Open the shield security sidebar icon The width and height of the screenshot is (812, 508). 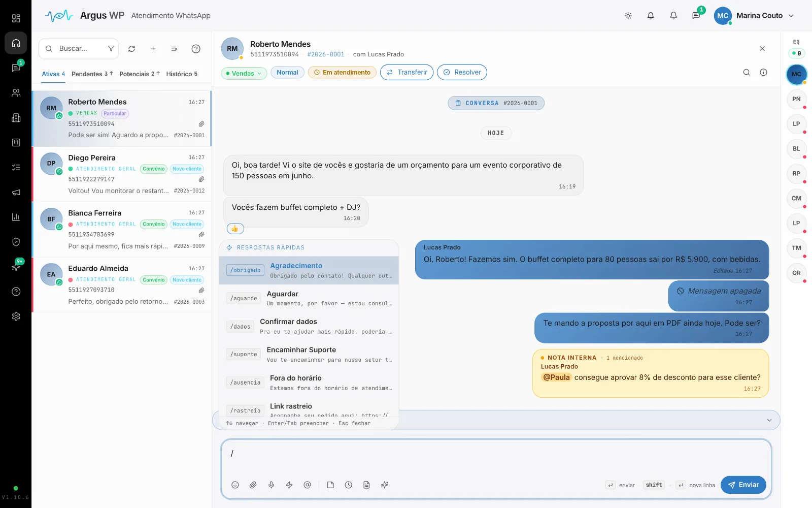click(16, 242)
